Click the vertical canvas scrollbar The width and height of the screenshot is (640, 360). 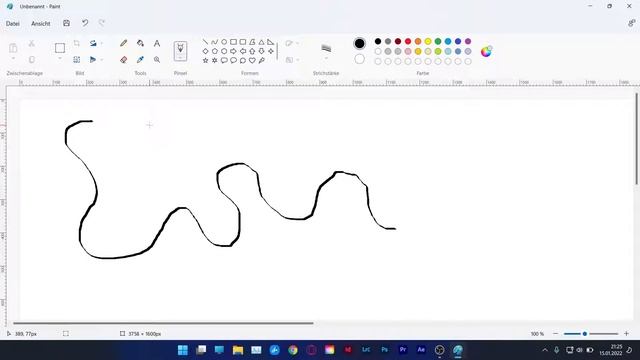pos(636,139)
